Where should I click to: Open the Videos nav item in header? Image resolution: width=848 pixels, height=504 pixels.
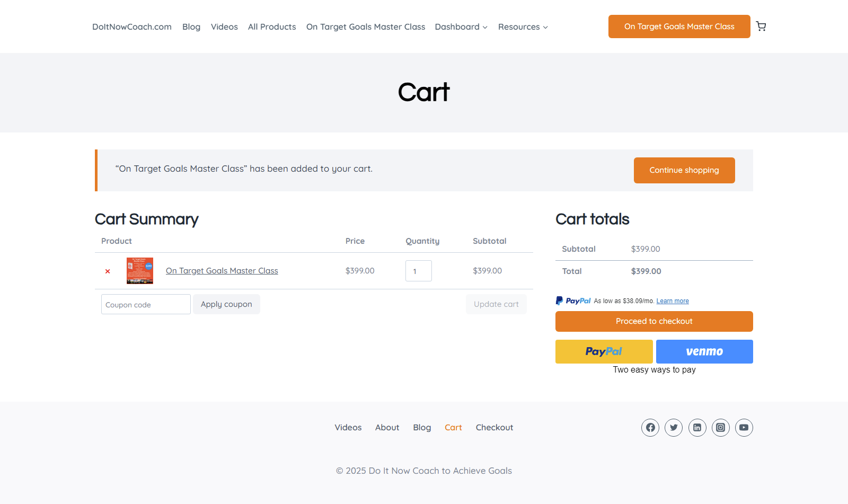(x=224, y=26)
